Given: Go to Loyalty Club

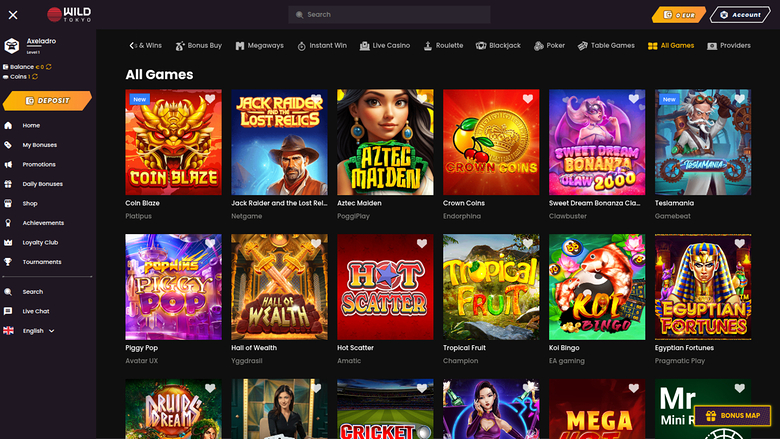Looking at the screenshot, I should point(40,242).
